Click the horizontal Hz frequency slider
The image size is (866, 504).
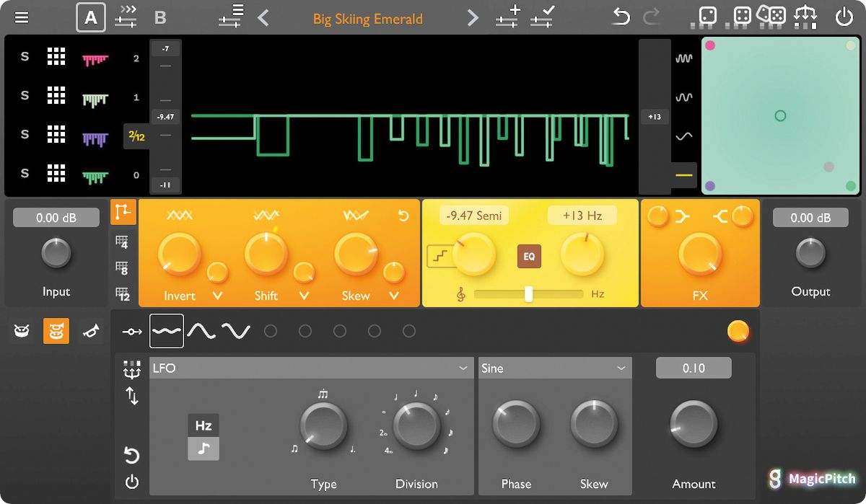pyautogui.click(x=529, y=293)
